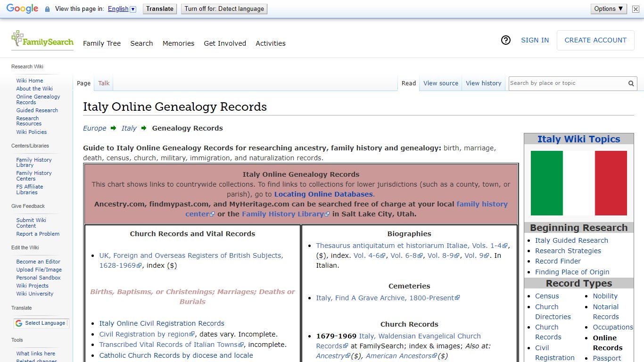Click the search magnifier icon
Screen dimensions: 644x362
[x=631, y=83]
